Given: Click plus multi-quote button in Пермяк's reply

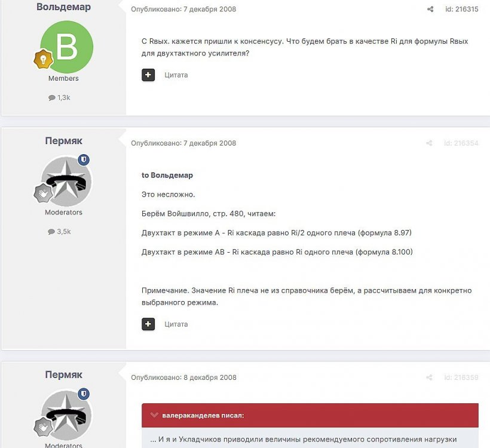Looking at the screenshot, I should (x=148, y=324).
